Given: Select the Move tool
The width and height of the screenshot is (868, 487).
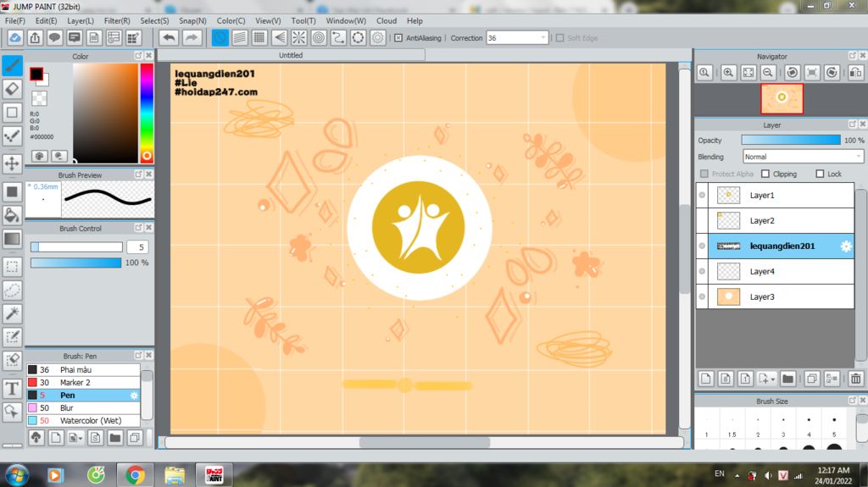Looking at the screenshot, I should click(12, 163).
